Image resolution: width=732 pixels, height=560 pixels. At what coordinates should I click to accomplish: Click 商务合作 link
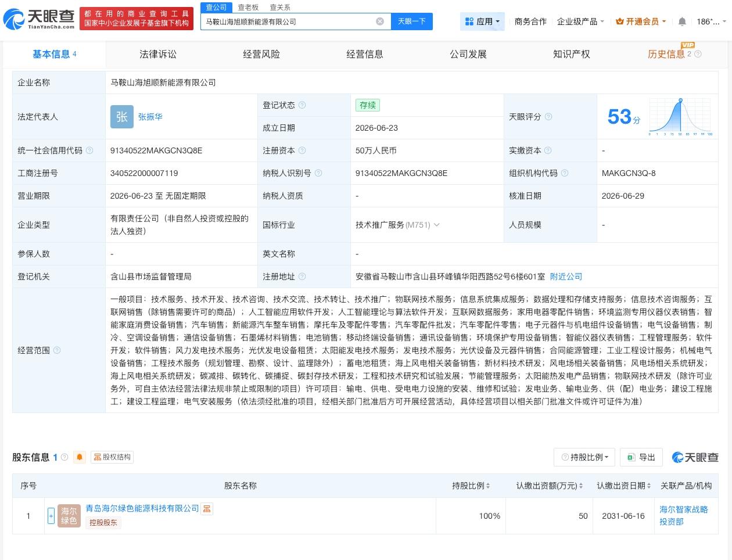coord(530,21)
